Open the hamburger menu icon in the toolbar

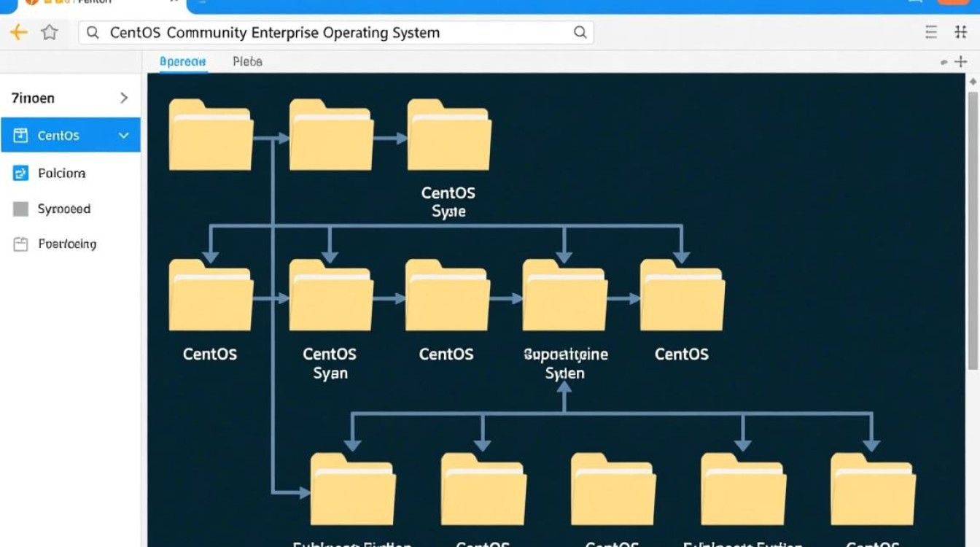pos(931,32)
